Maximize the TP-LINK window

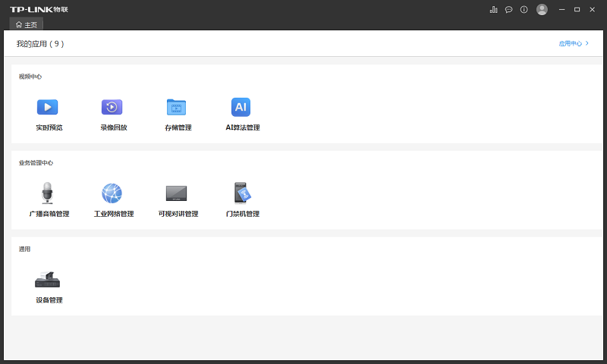pyautogui.click(x=577, y=10)
